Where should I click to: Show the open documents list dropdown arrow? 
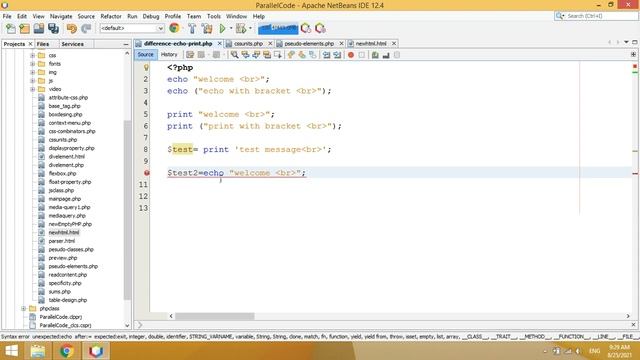coord(626,42)
